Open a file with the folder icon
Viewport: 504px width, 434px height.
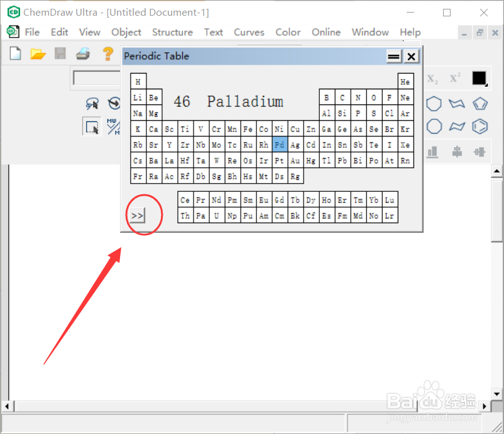coord(38,53)
